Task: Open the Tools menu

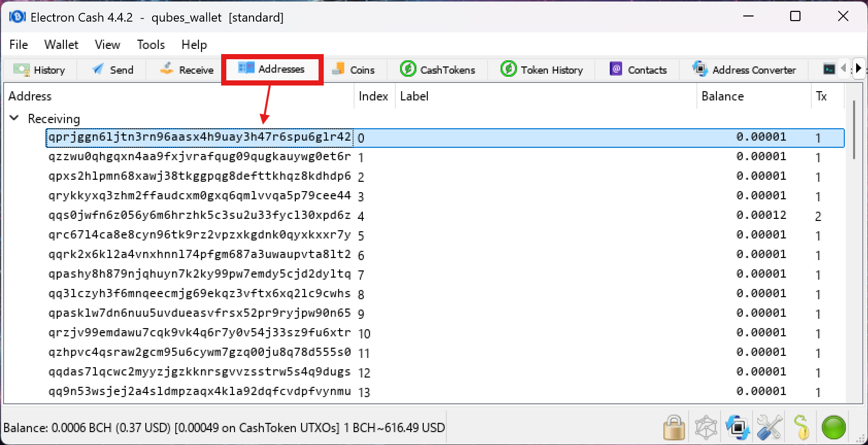Action: coord(151,45)
